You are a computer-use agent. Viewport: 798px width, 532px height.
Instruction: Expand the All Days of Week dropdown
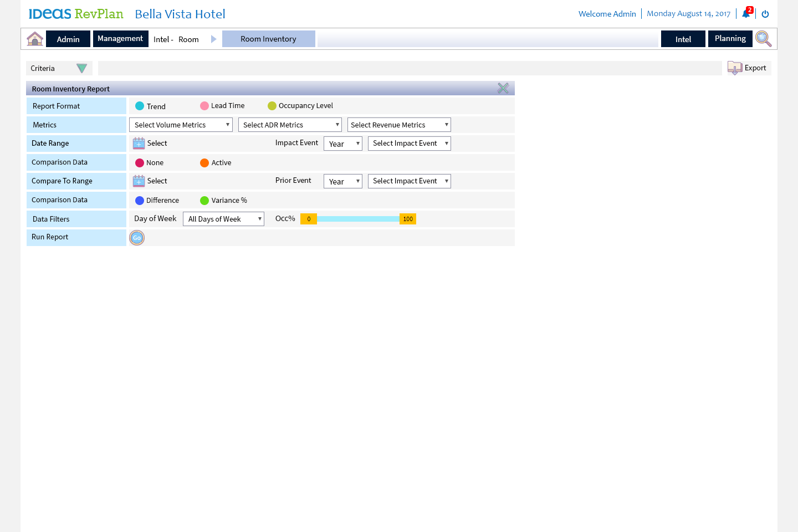tap(223, 219)
